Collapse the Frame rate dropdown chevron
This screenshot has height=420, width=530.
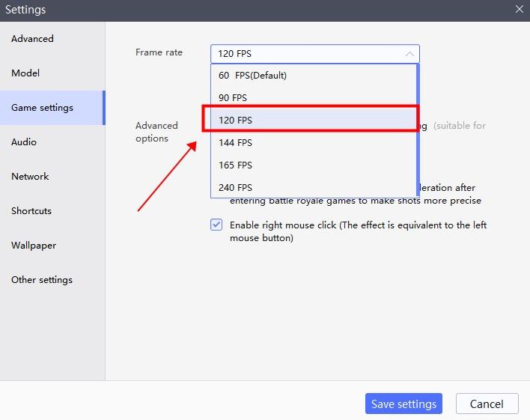[409, 54]
